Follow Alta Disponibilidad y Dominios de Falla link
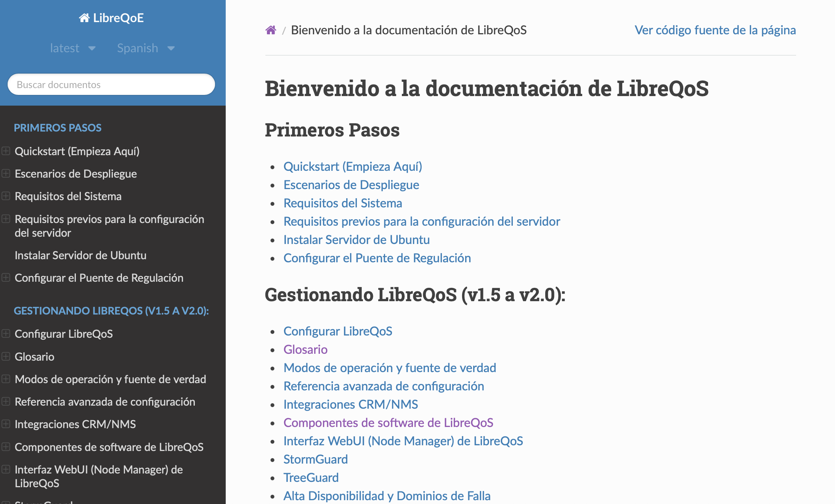 pyautogui.click(x=387, y=496)
